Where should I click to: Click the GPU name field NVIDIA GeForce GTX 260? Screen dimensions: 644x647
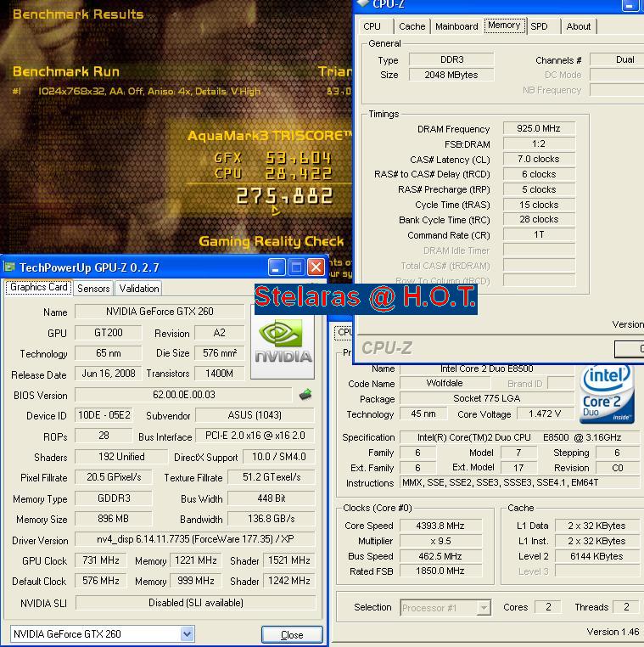click(160, 312)
